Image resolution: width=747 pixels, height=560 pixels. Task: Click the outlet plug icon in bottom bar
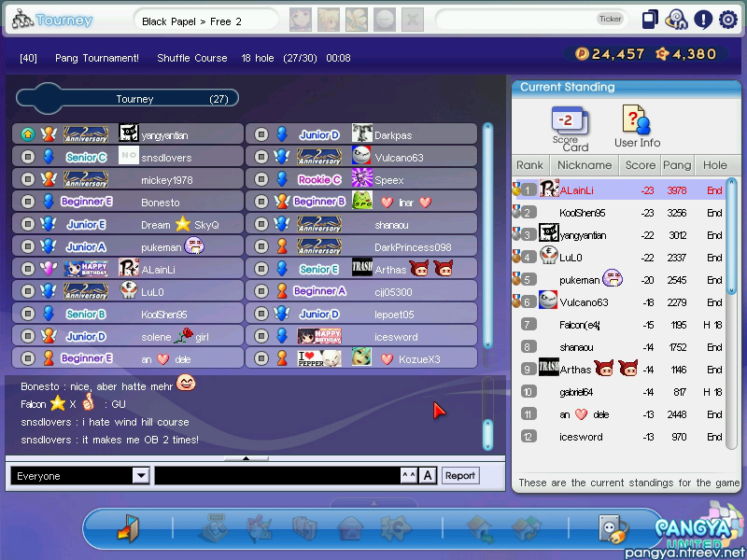click(613, 528)
